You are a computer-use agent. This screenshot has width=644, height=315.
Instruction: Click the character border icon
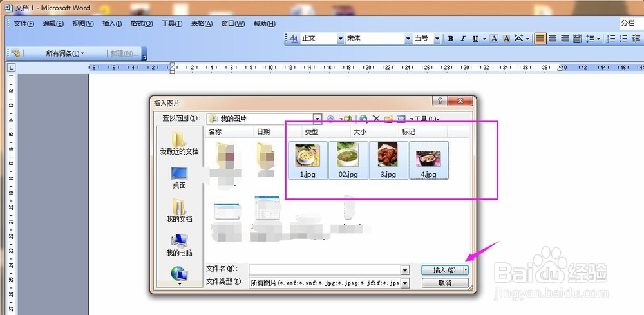click(x=495, y=39)
